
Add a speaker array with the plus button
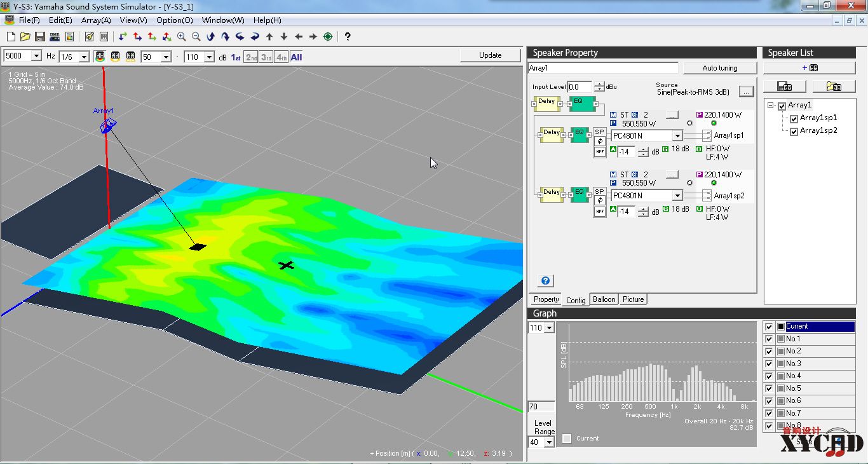coord(809,67)
